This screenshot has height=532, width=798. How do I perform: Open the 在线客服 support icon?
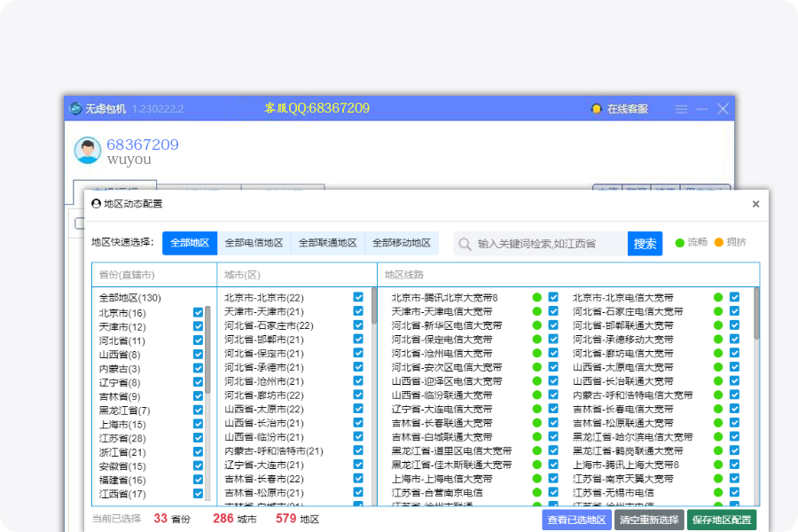[597, 109]
